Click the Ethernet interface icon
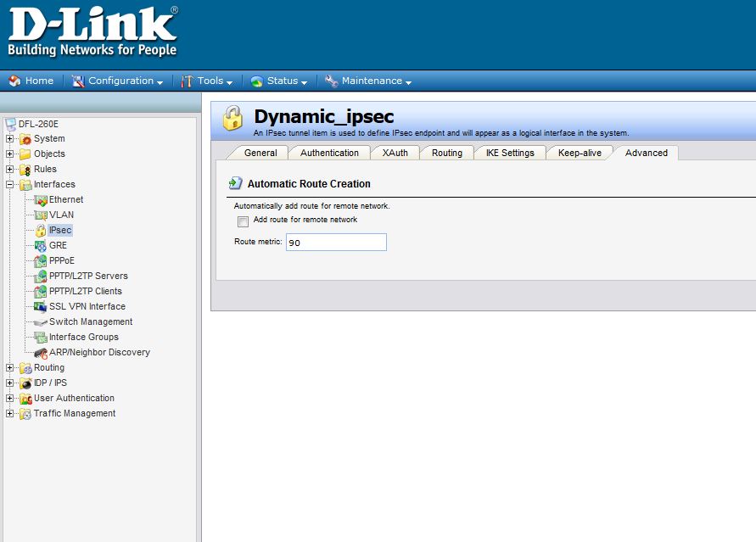Screen dimensions: 756x542 (x=41, y=199)
